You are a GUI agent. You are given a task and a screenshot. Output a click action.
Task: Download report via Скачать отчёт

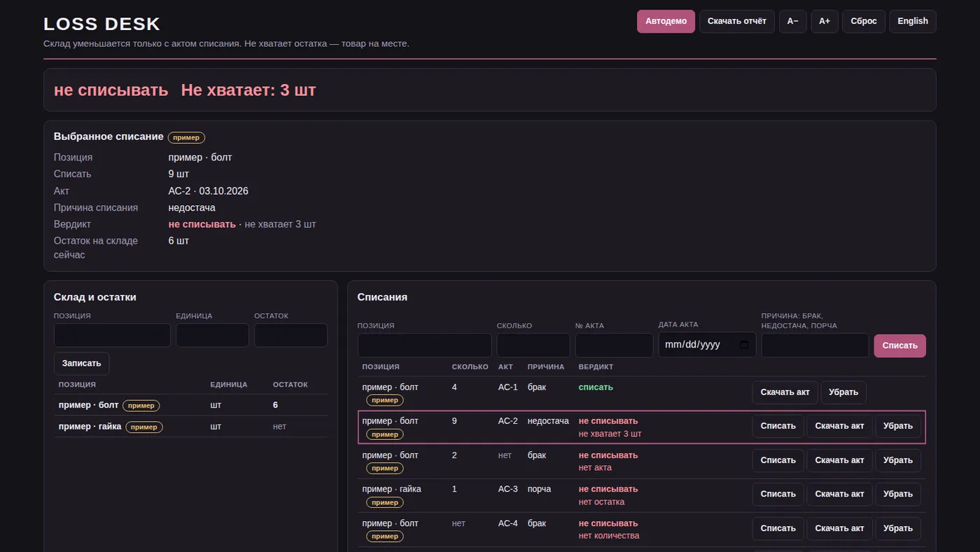pyautogui.click(x=737, y=21)
